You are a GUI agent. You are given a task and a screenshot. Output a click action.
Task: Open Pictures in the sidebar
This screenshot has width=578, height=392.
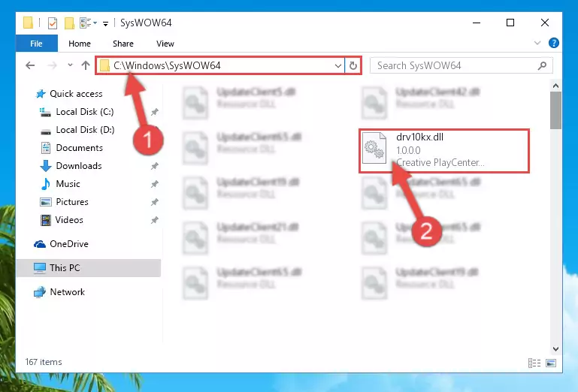(x=64, y=202)
